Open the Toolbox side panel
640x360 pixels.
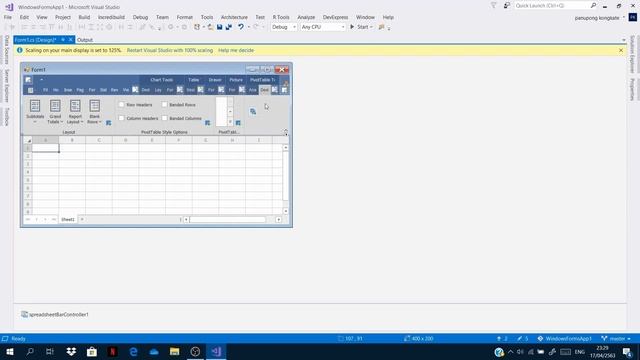click(7, 117)
